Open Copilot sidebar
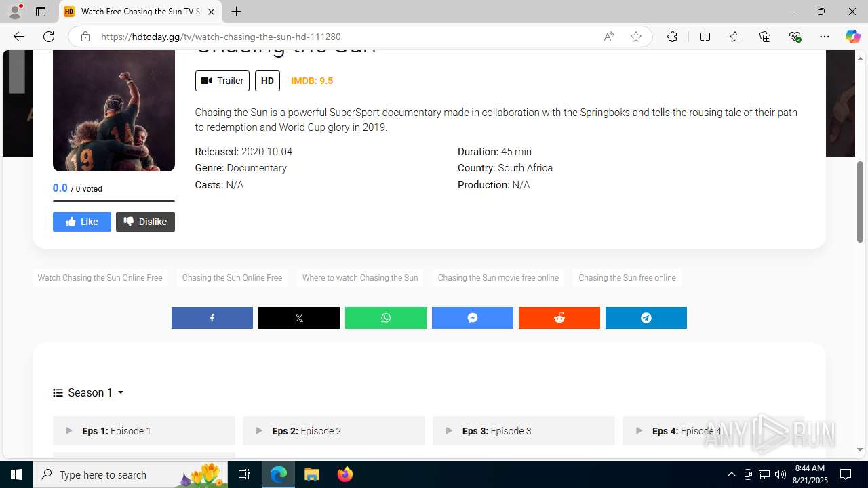 (x=852, y=37)
